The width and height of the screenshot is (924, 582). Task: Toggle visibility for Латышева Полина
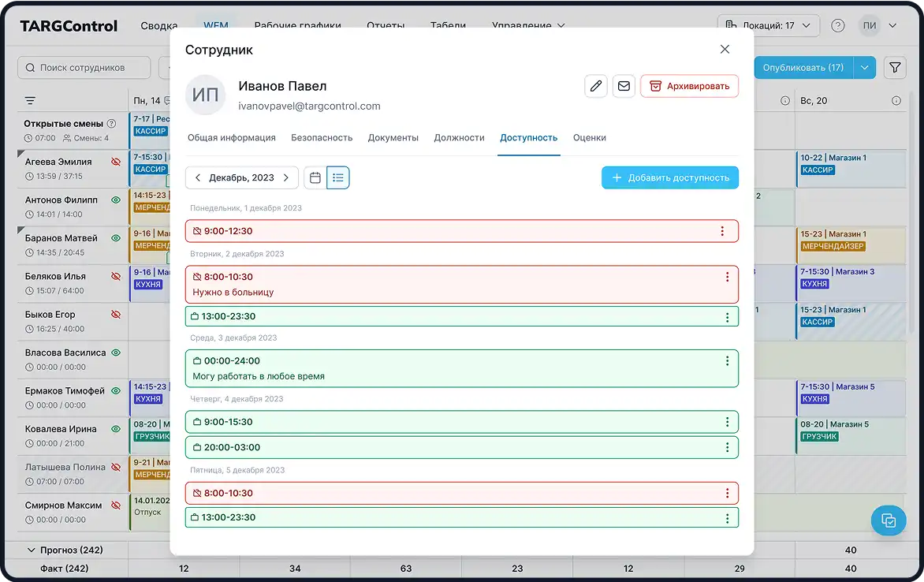116,467
